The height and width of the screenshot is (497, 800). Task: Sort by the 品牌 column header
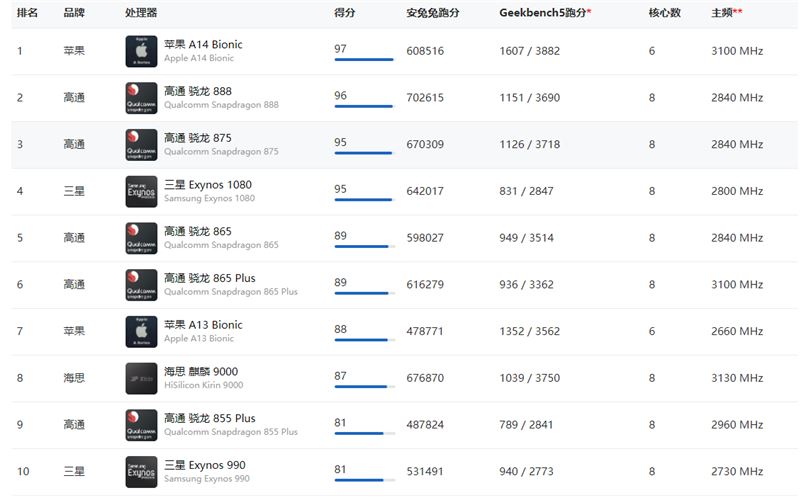pos(74,13)
